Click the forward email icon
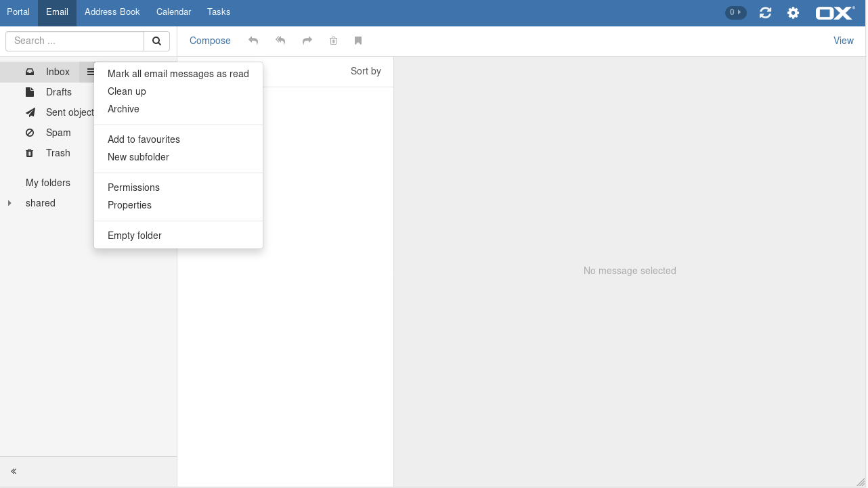This screenshot has height=488, width=868. click(x=307, y=41)
